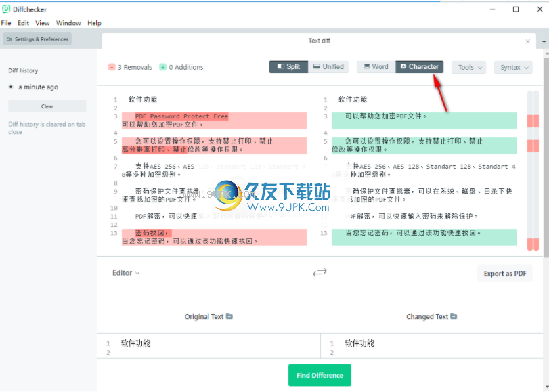Select the Text diff tab

point(319,41)
